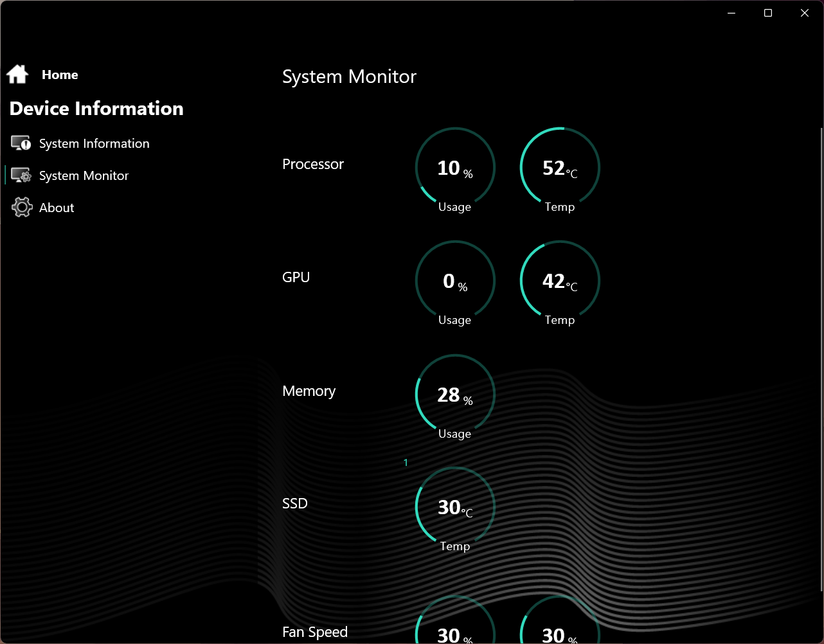Screen dimensions: 824x644
Task: Click the Device Information heading
Action: coord(96,109)
